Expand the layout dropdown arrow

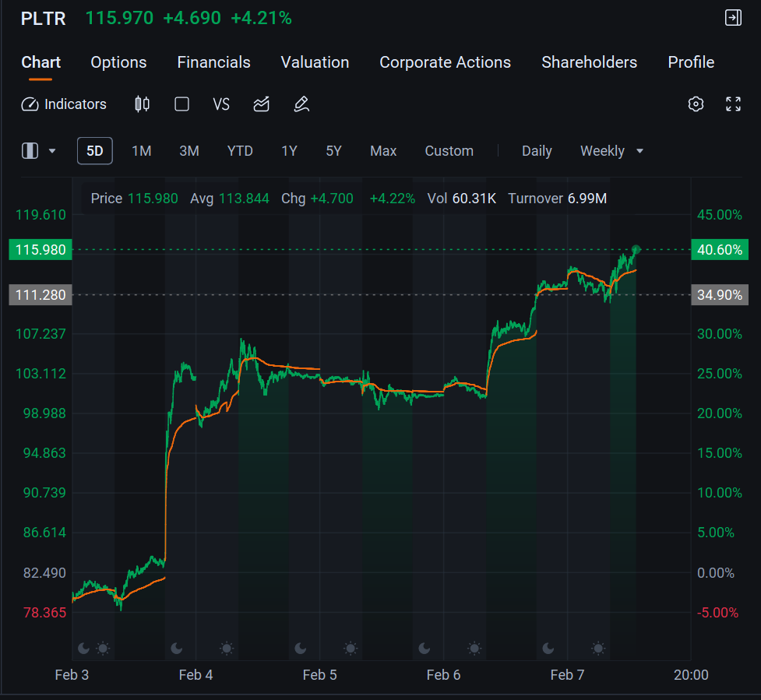[52, 151]
